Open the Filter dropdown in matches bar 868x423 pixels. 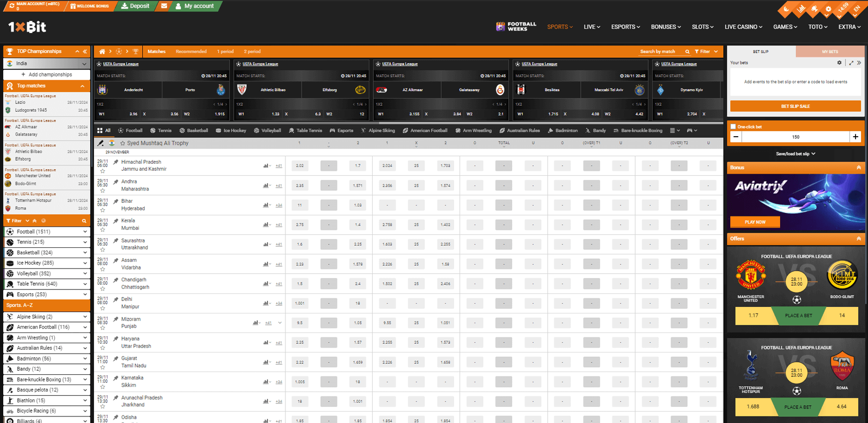[x=706, y=52]
